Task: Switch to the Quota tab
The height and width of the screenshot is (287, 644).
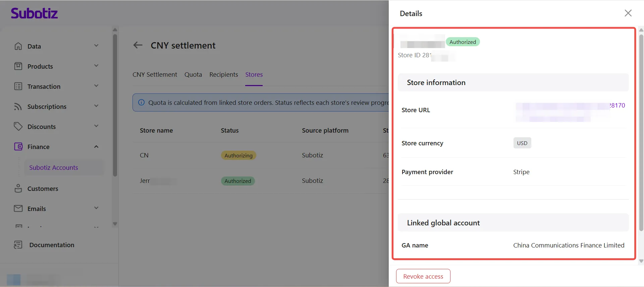Action: pos(193,74)
